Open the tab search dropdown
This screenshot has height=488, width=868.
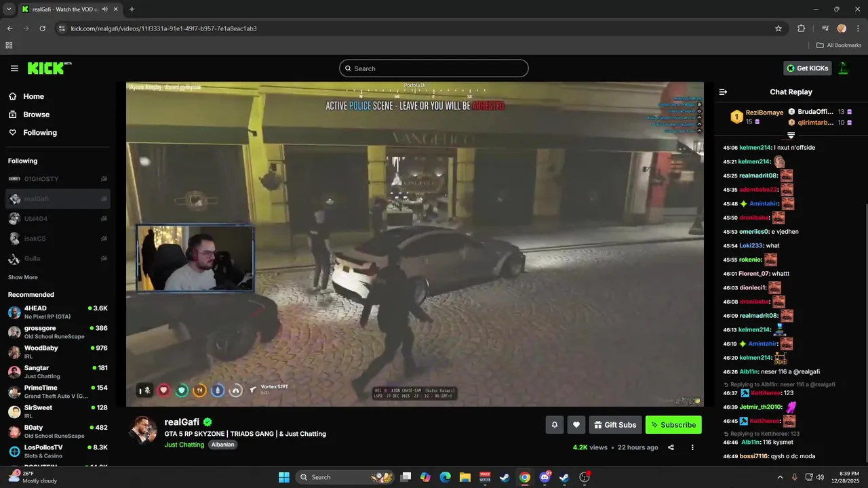[x=9, y=9]
